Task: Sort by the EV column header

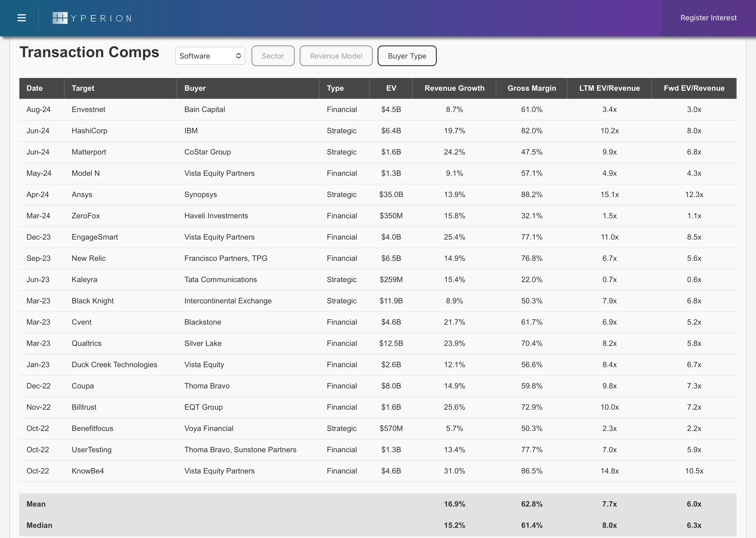Action: click(391, 88)
